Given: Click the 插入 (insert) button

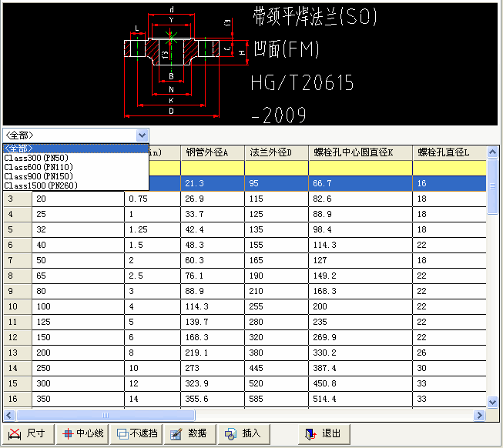Looking at the screenshot, I should point(243,434).
